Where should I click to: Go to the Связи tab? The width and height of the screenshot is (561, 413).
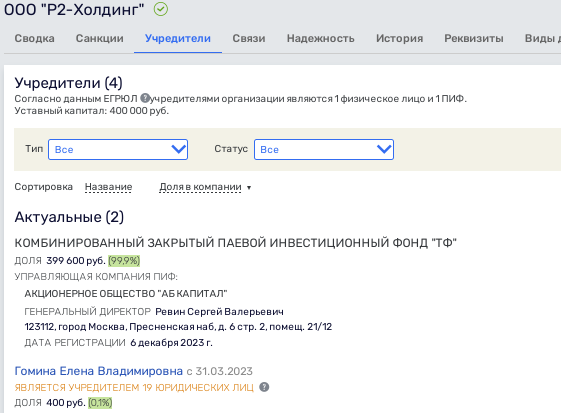(x=249, y=38)
